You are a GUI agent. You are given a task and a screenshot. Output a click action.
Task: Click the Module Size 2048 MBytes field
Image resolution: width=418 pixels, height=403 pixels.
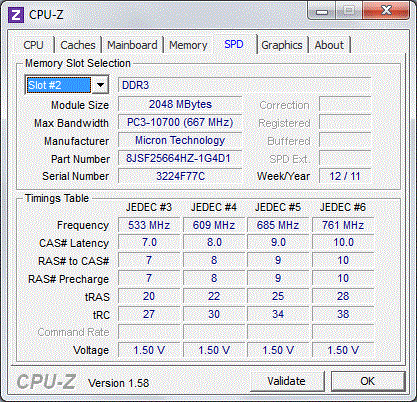pyautogui.click(x=180, y=104)
